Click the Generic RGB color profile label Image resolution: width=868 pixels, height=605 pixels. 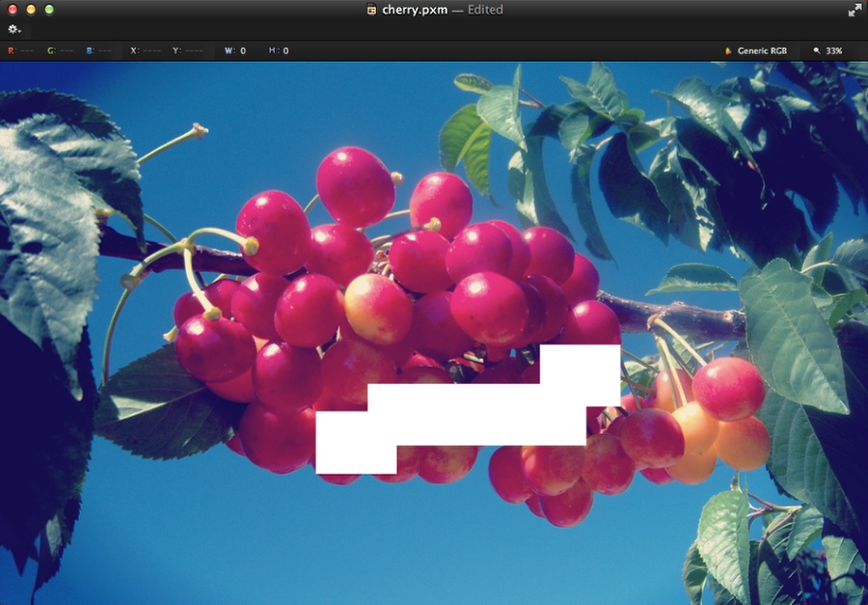pyautogui.click(x=762, y=50)
